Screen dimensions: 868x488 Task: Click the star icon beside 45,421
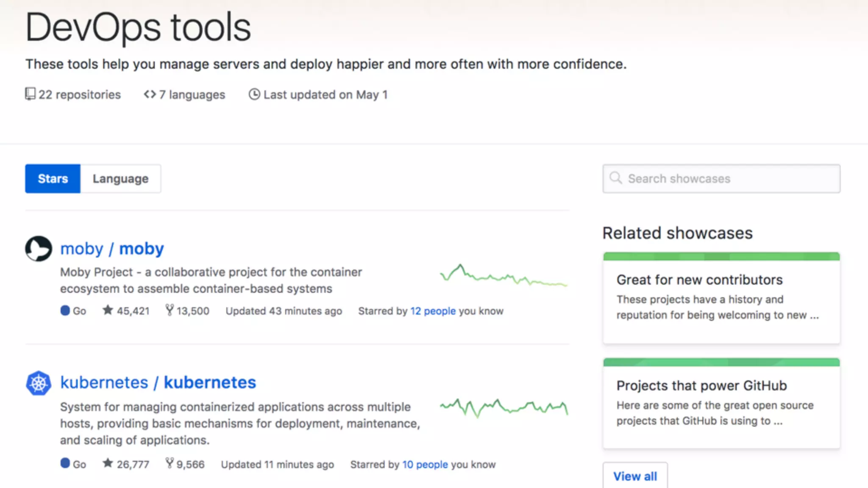tap(108, 311)
